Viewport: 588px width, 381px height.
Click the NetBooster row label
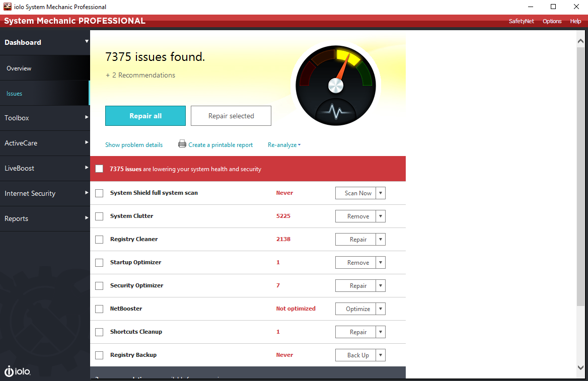point(126,309)
